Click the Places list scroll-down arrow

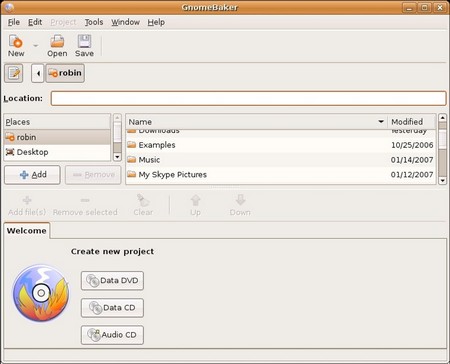coord(117,157)
